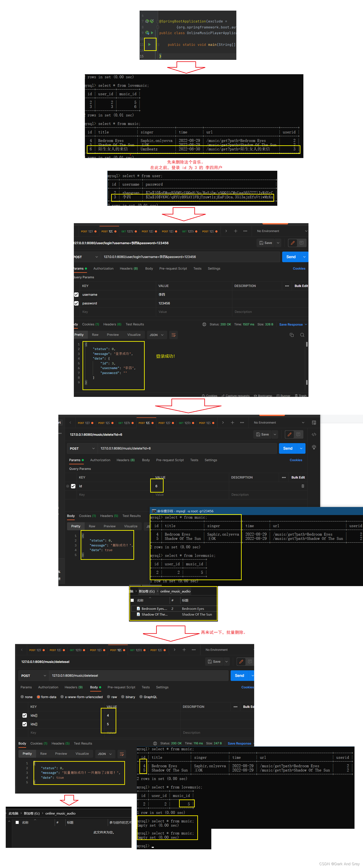Delete the id param row with trash icon

[x=303, y=486]
